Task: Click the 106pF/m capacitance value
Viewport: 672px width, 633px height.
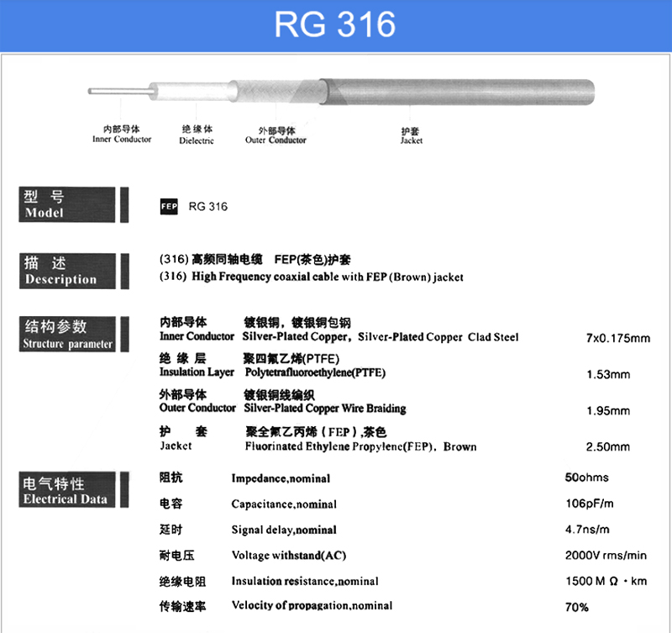Action: [588, 504]
